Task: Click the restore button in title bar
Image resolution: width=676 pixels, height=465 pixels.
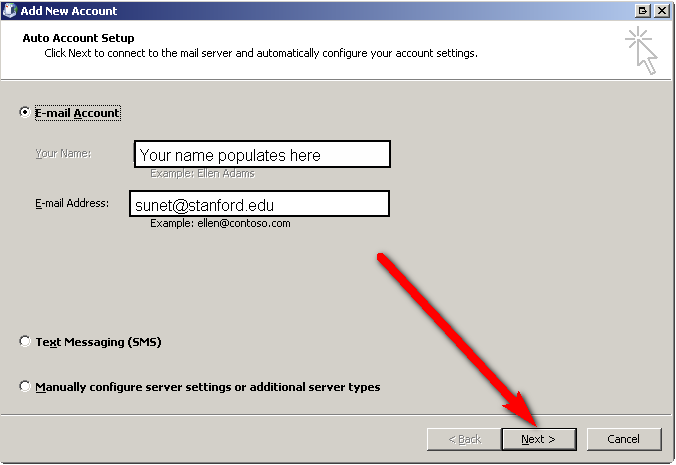Action: (642, 11)
